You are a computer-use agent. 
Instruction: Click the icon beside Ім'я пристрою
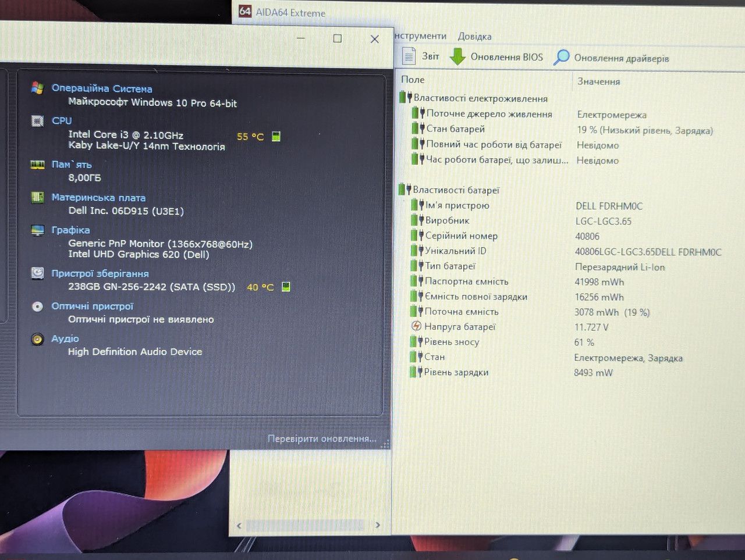point(417,205)
